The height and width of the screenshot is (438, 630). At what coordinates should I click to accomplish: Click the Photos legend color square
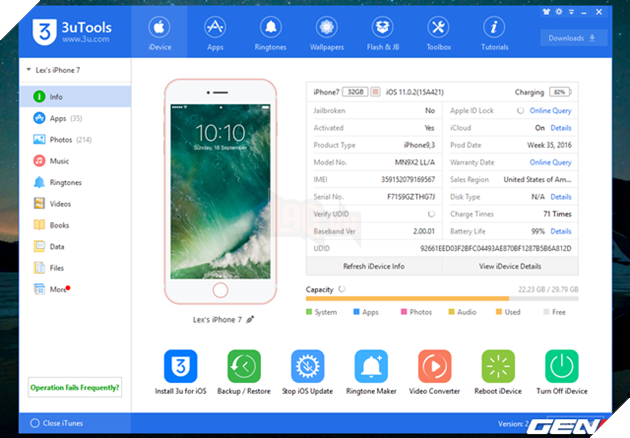pyautogui.click(x=404, y=312)
